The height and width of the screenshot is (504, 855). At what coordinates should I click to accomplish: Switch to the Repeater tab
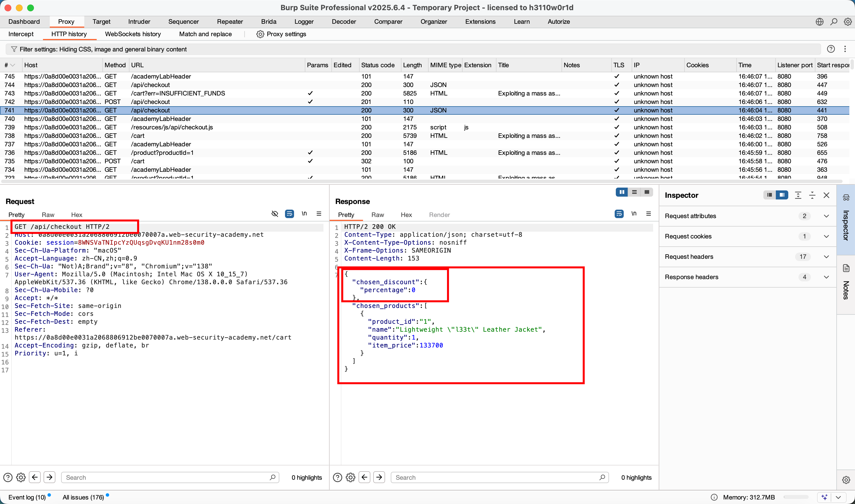pyautogui.click(x=230, y=22)
